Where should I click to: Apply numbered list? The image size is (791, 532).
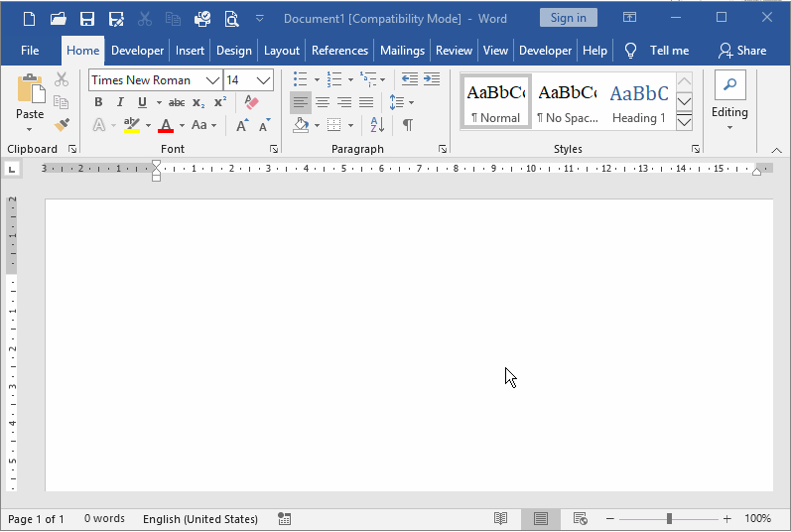point(333,79)
